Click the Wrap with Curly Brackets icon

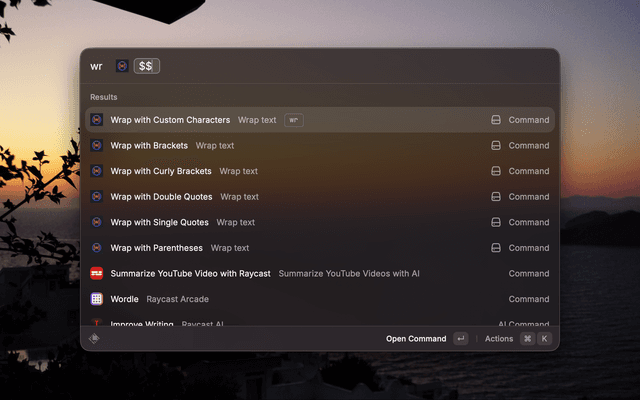pos(97,171)
